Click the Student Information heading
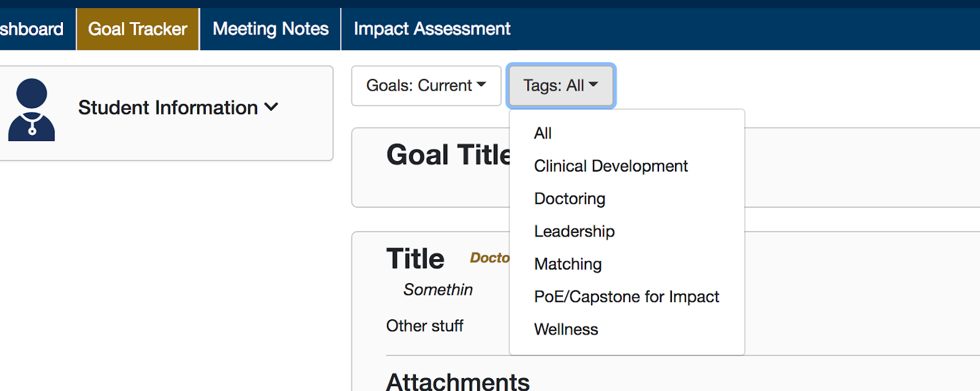 168,108
